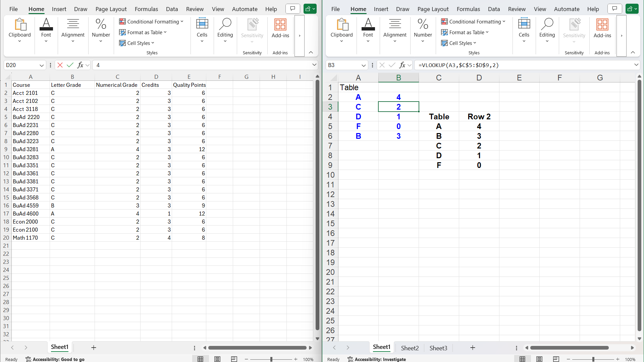Open Conditional Formatting in the left workbook

(x=152, y=21)
